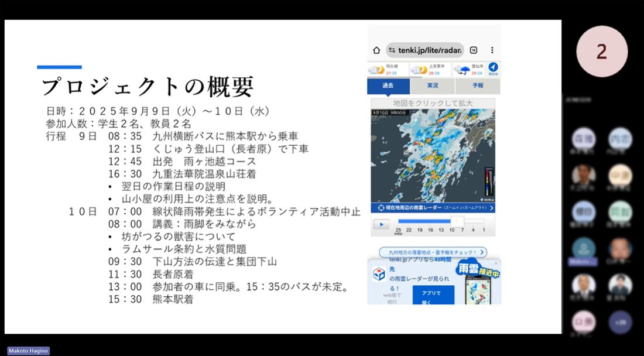
Task: Expand the +39 more participants bubble
Action: 619,322
